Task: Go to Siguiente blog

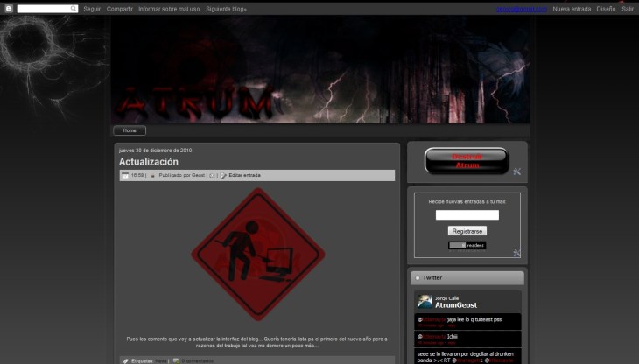Action: [x=225, y=9]
